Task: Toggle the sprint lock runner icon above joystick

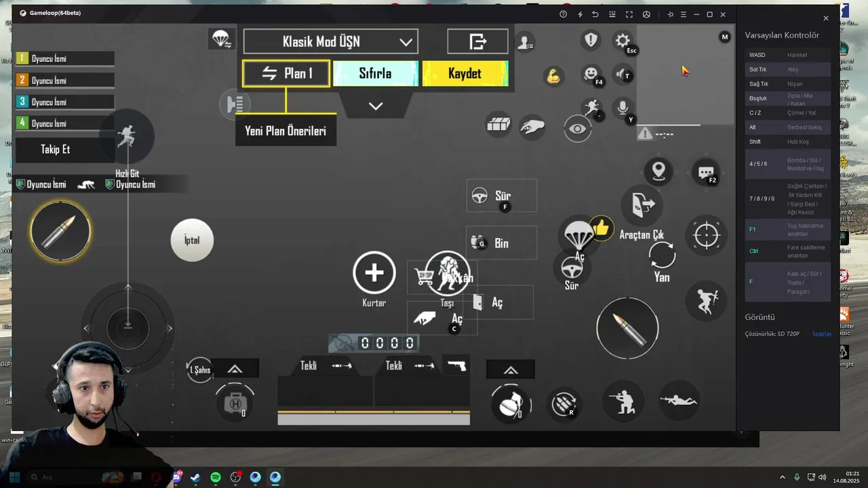Action: 127,136
